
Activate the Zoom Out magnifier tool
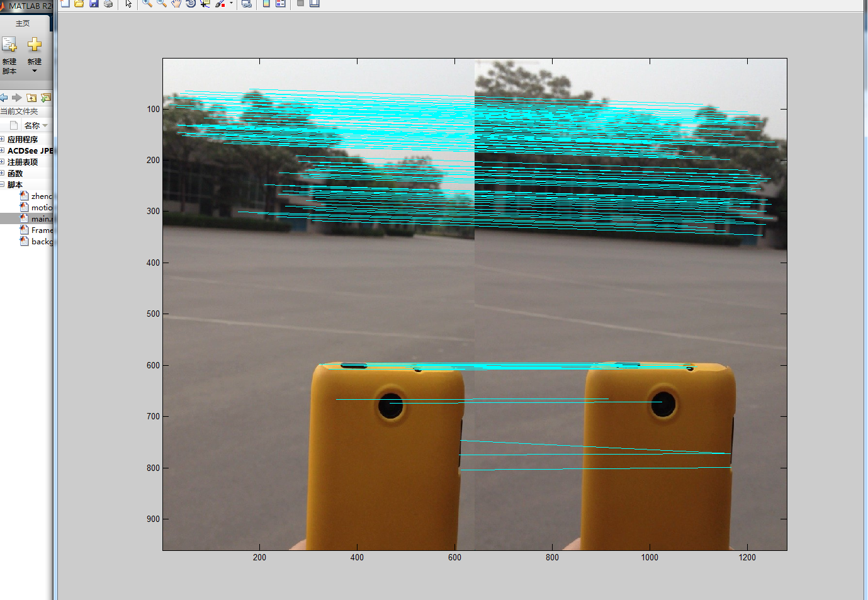click(x=162, y=3)
